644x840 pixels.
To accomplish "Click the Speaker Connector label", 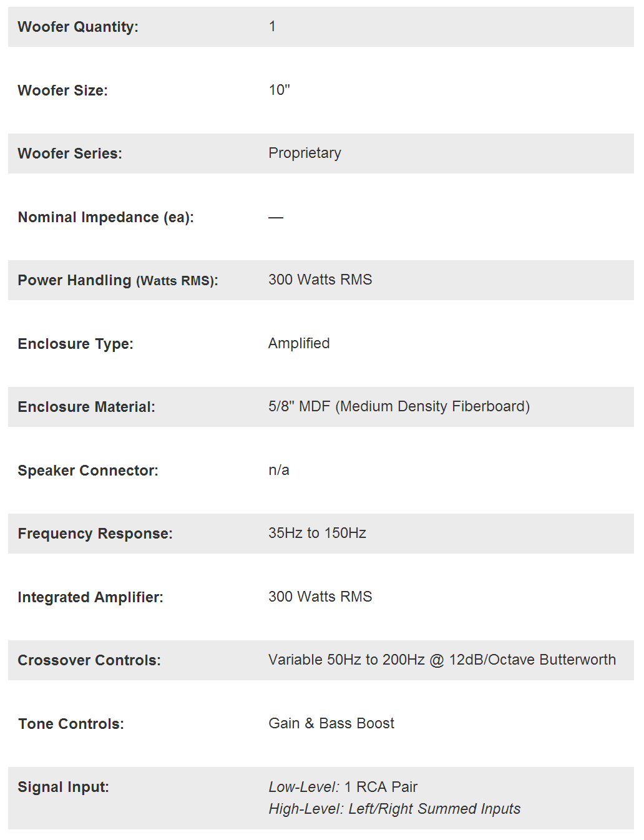I will pos(88,471).
